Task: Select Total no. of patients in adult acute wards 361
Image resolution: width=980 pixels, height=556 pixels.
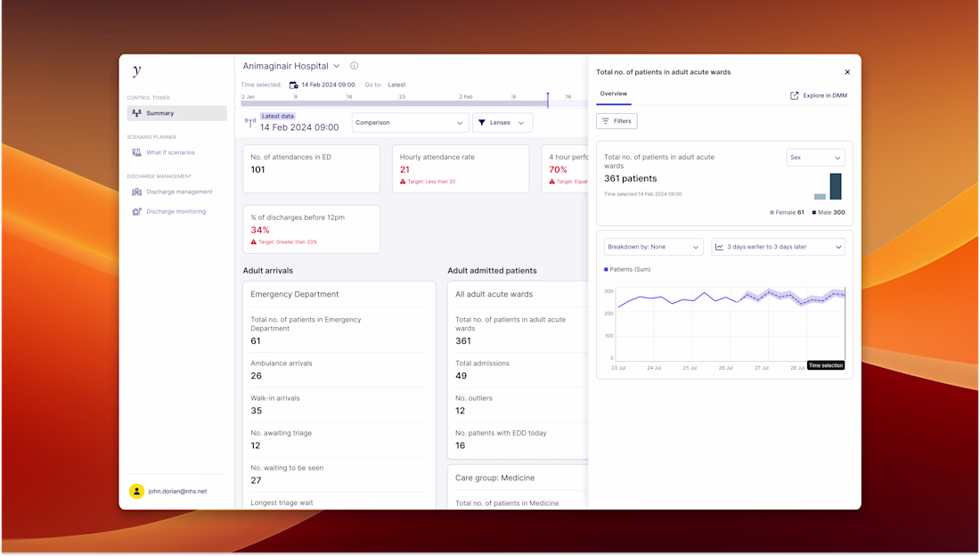Action: click(521, 331)
